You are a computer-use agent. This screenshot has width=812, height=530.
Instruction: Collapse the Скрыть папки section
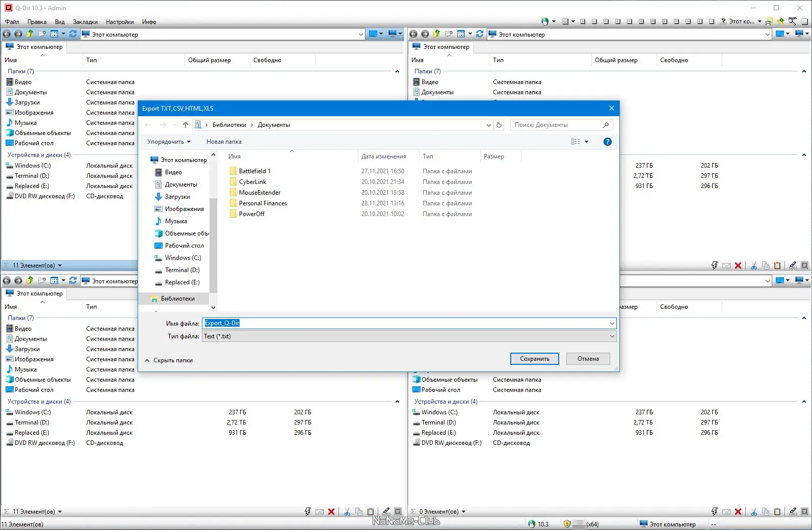169,360
